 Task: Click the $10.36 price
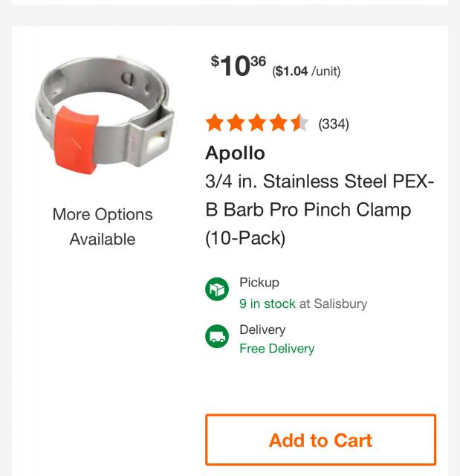238,66
